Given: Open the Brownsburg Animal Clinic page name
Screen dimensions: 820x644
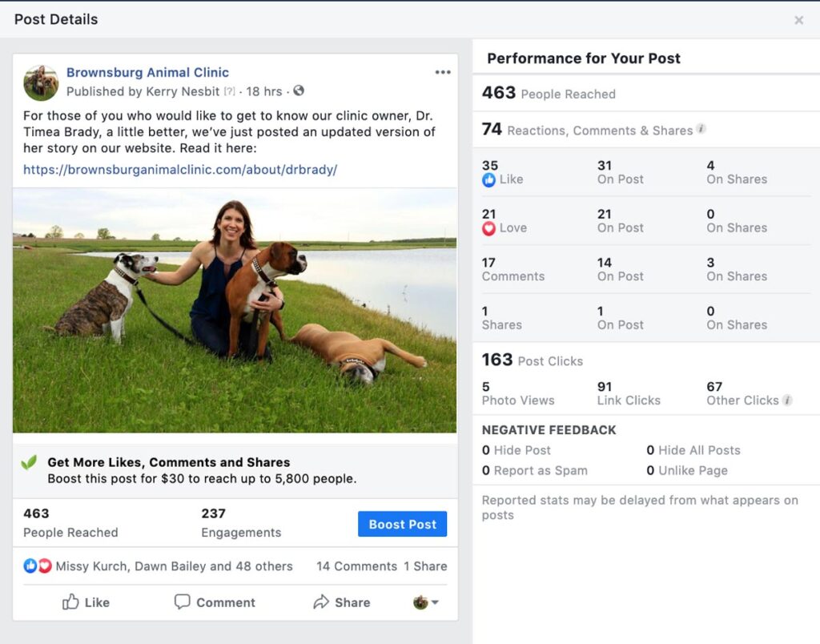Looking at the screenshot, I should coord(147,72).
